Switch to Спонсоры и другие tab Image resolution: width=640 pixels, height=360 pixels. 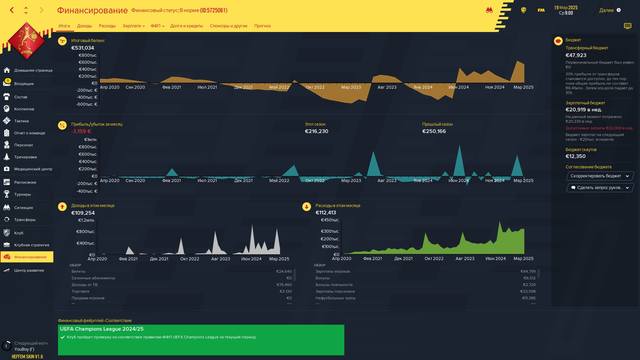pyautogui.click(x=229, y=26)
